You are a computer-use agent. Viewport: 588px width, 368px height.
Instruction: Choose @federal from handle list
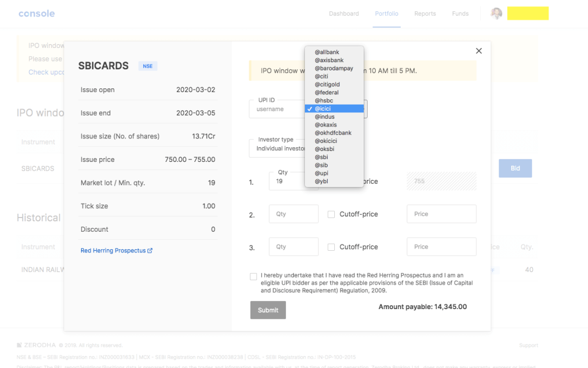tap(334, 92)
